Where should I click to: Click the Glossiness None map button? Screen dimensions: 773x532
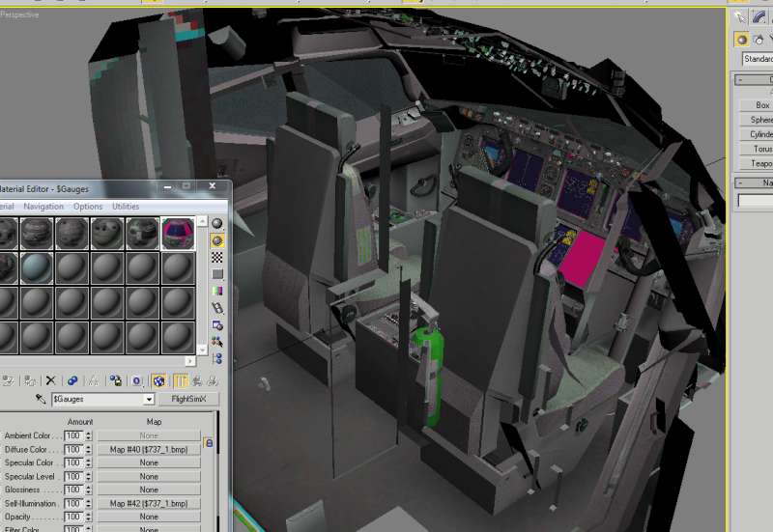(x=149, y=490)
